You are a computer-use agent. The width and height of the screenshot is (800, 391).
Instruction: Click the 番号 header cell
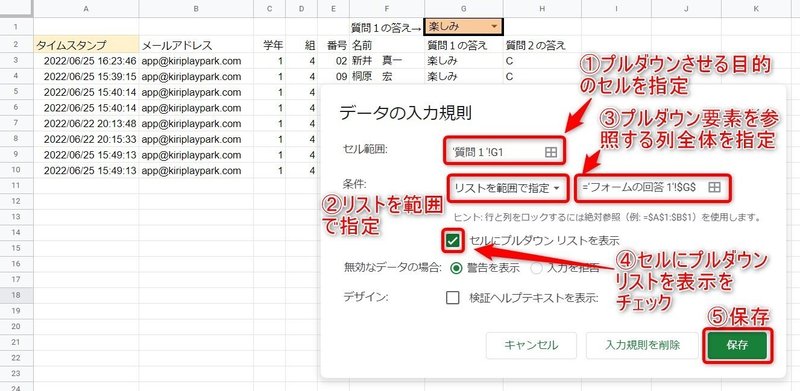coord(334,44)
